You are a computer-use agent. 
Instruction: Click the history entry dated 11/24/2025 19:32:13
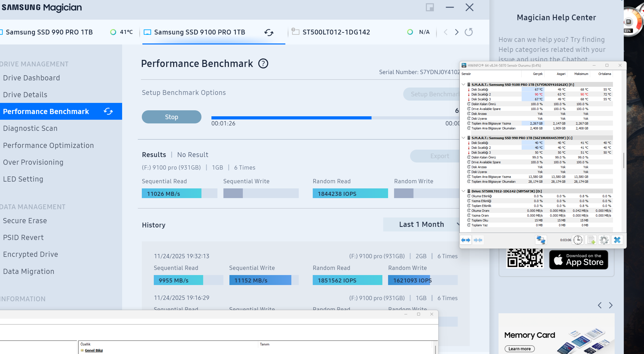tap(181, 256)
